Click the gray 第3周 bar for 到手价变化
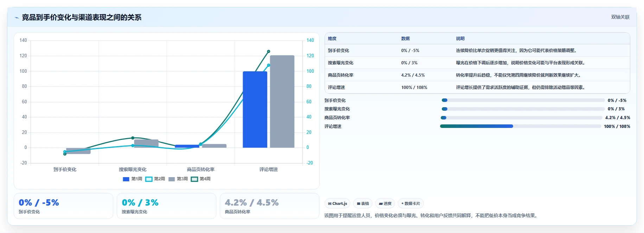Image resolution: width=644 pixels, height=233 pixels. tap(78, 151)
